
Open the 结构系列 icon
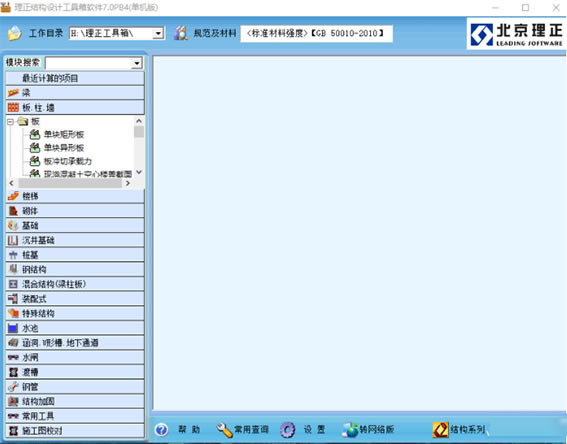pyautogui.click(x=440, y=430)
